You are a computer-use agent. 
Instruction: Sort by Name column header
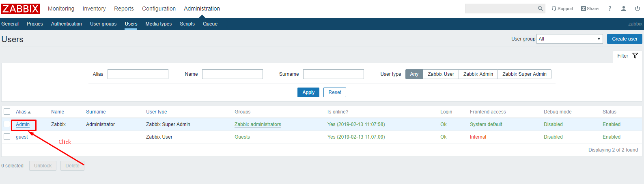click(x=58, y=112)
